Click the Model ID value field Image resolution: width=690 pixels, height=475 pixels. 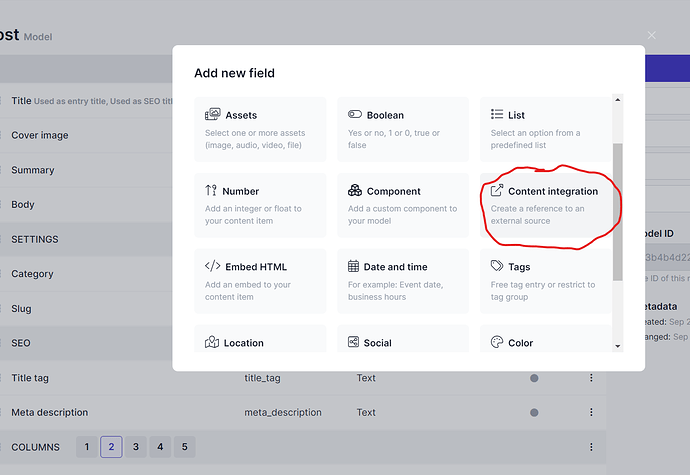668,257
